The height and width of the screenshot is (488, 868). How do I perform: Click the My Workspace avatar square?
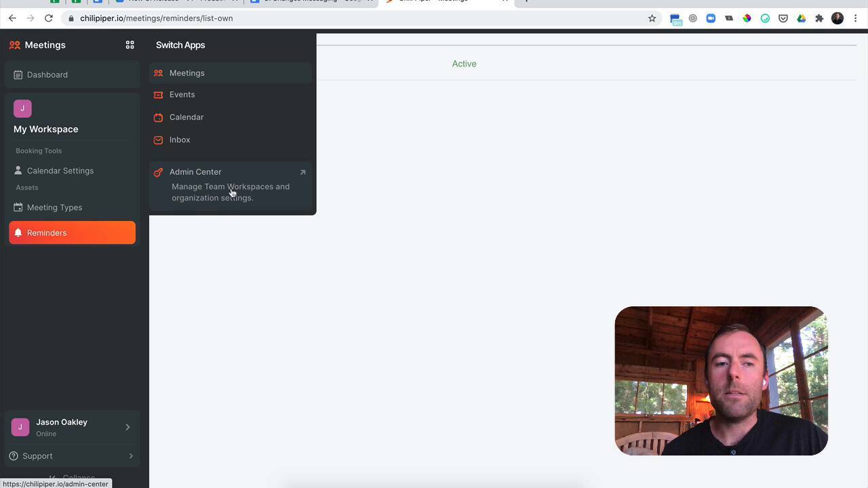[x=22, y=108]
